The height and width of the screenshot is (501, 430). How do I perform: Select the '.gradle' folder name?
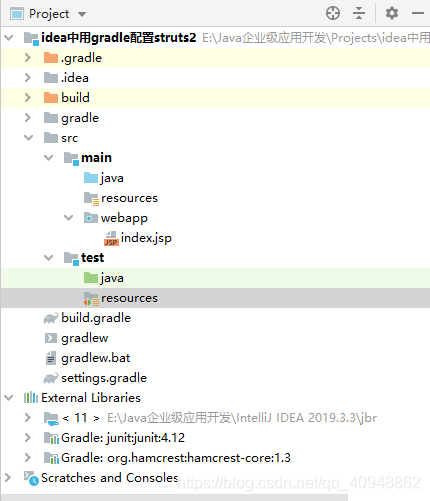click(81, 58)
